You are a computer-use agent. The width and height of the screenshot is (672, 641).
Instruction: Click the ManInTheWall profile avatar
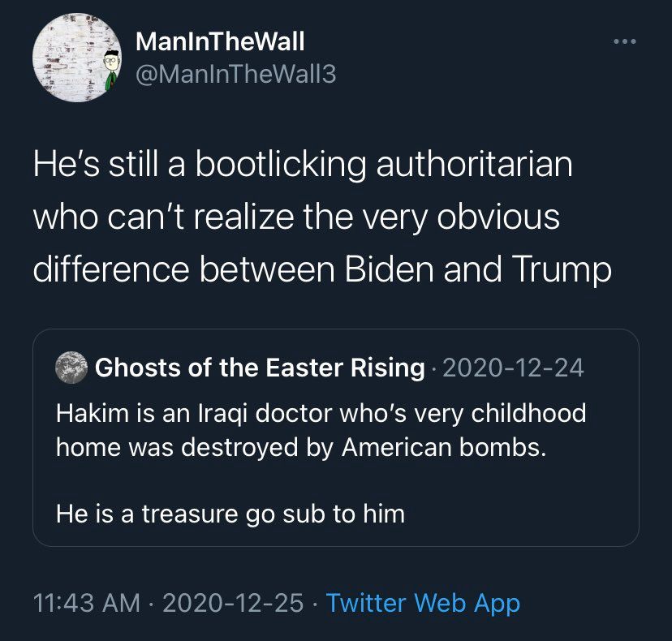click(71, 57)
